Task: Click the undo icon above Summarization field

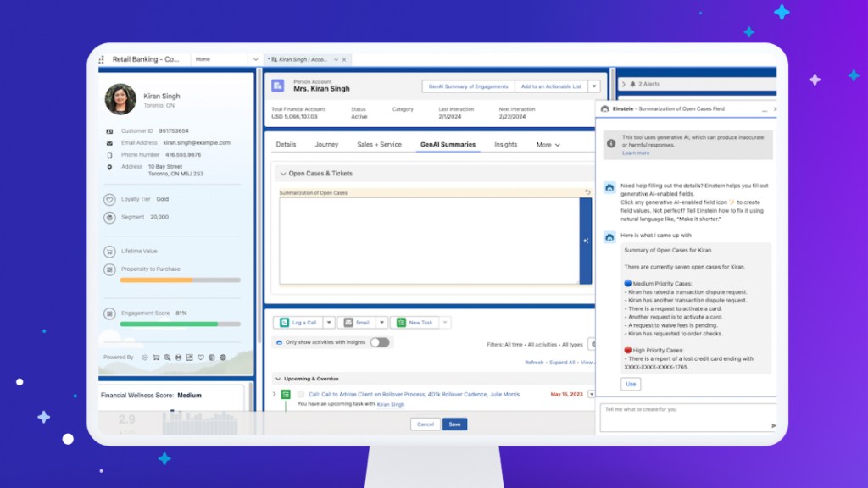Action: [x=587, y=192]
